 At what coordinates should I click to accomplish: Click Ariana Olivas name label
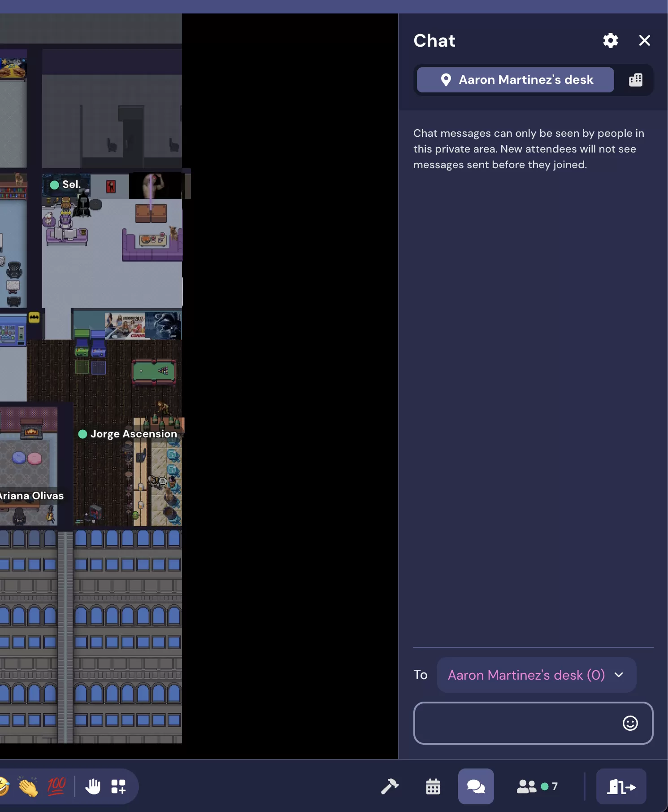[31, 496]
